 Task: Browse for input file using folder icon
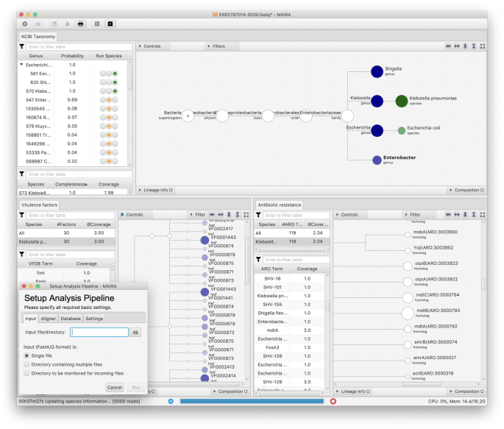click(135, 333)
